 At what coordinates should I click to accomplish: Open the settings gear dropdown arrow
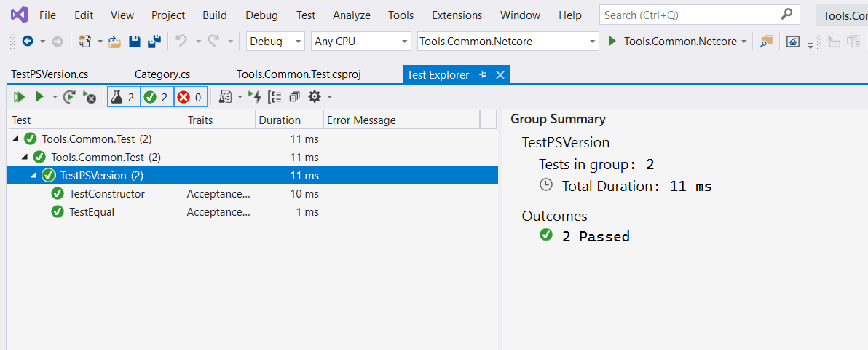point(329,98)
